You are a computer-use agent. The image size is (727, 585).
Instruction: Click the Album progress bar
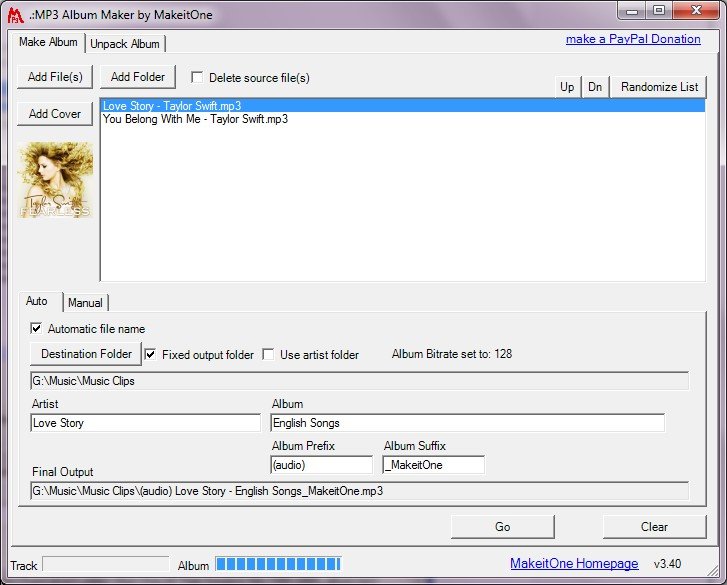pyautogui.click(x=278, y=565)
